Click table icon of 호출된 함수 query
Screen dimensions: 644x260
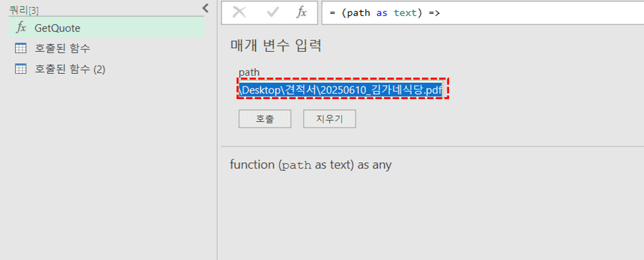(21, 49)
